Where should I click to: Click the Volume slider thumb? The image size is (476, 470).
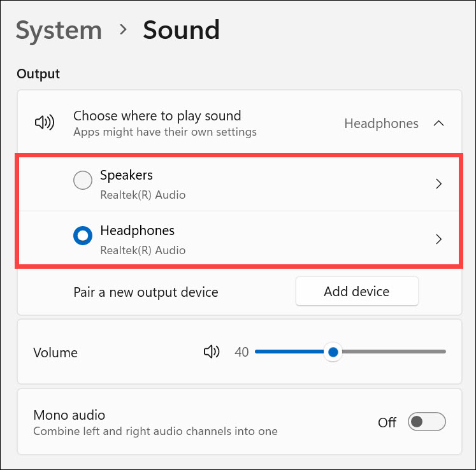click(x=332, y=352)
